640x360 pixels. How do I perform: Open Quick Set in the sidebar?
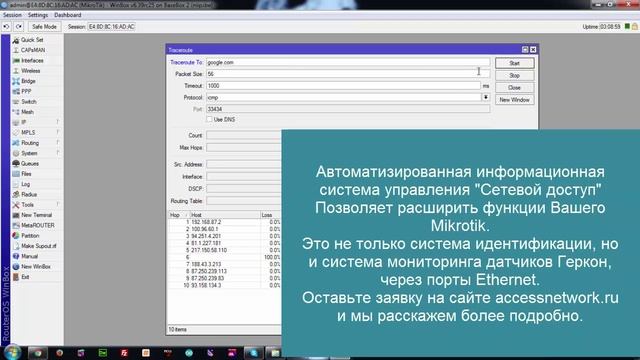click(32, 40)
